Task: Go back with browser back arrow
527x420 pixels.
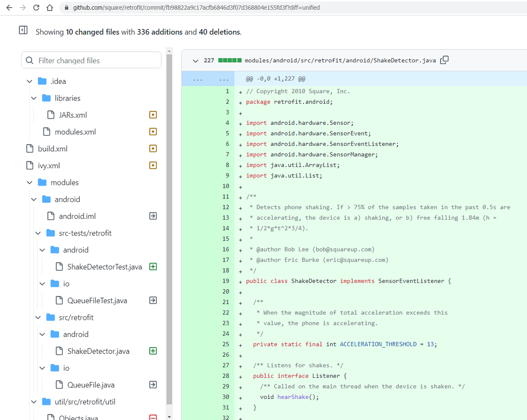Action: tap(10, 7)
